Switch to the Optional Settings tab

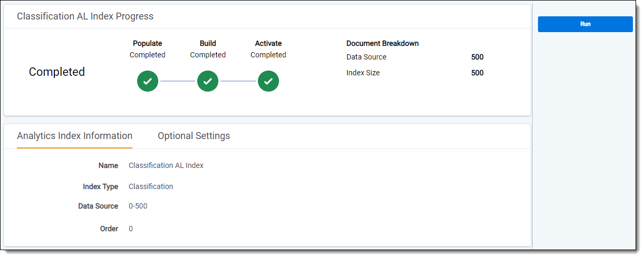[194, 136]
